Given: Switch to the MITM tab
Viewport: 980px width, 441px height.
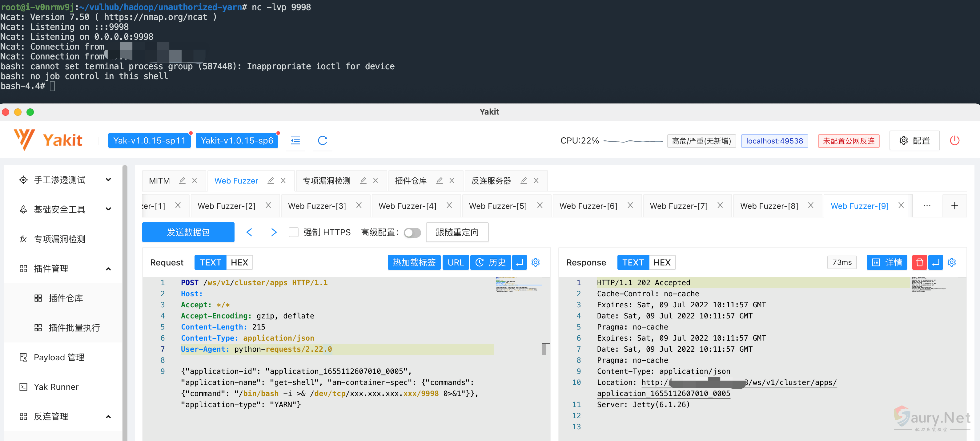Looking at the screenshot, I should click(159, 181).
